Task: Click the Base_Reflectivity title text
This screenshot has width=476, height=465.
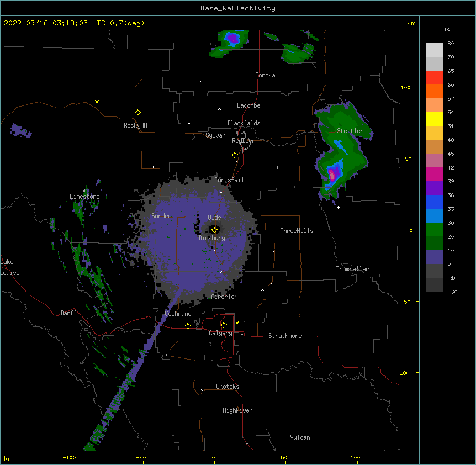Action: 238,8
